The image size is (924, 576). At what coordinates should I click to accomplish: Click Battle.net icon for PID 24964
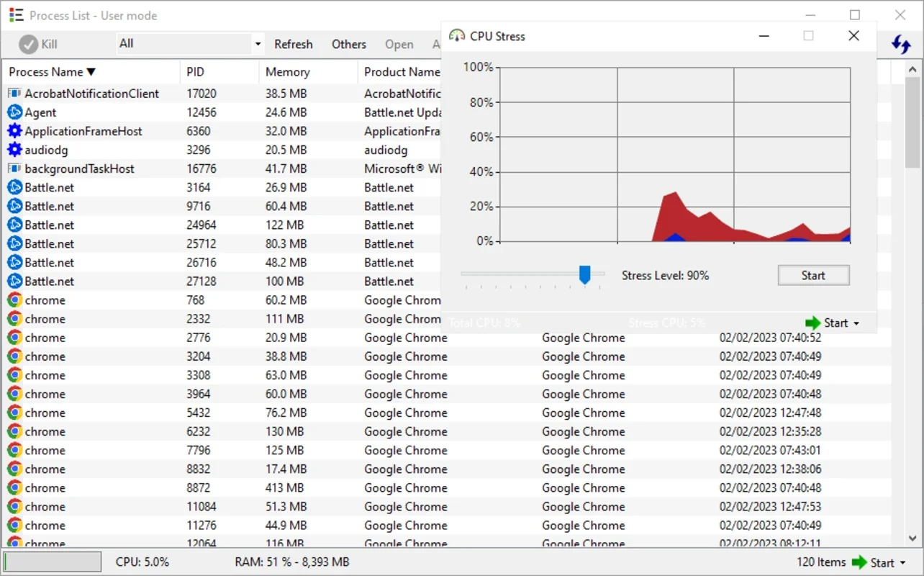[x=14, y=225]
